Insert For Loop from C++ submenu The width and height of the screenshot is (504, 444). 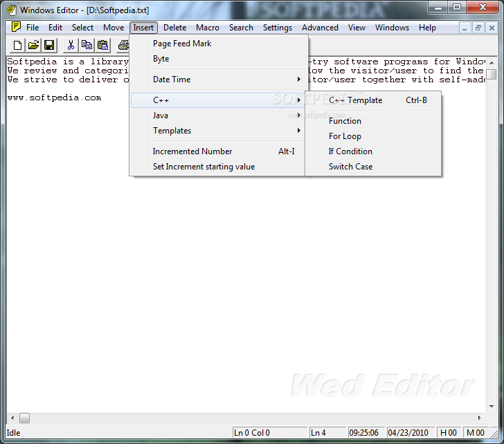tap(374, 136)
